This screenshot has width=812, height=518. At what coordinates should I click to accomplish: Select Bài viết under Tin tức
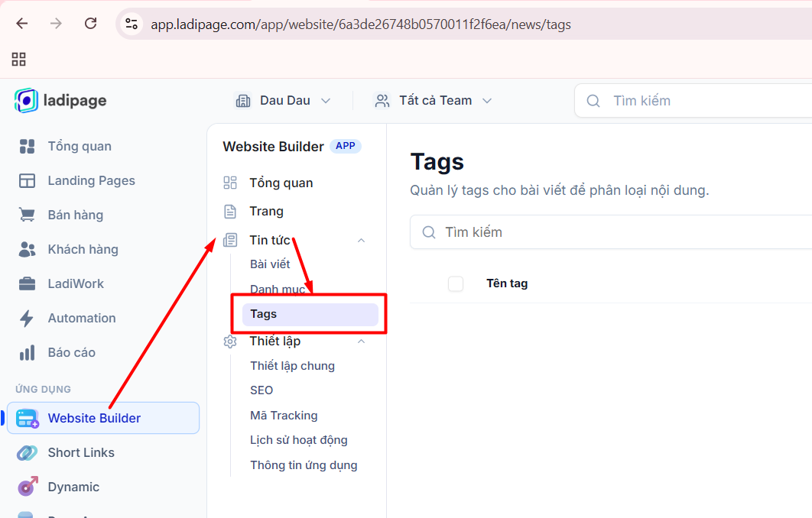[x=270, y=264]
